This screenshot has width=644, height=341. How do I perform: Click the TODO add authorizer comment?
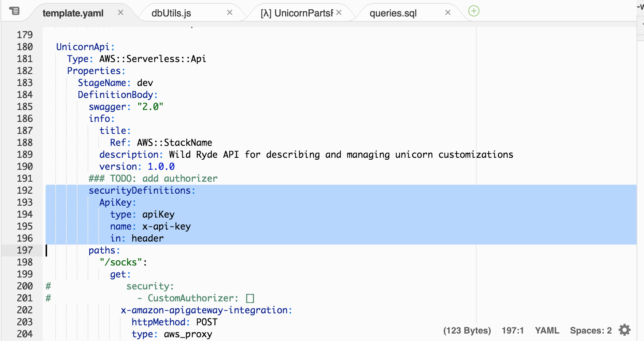153,178
